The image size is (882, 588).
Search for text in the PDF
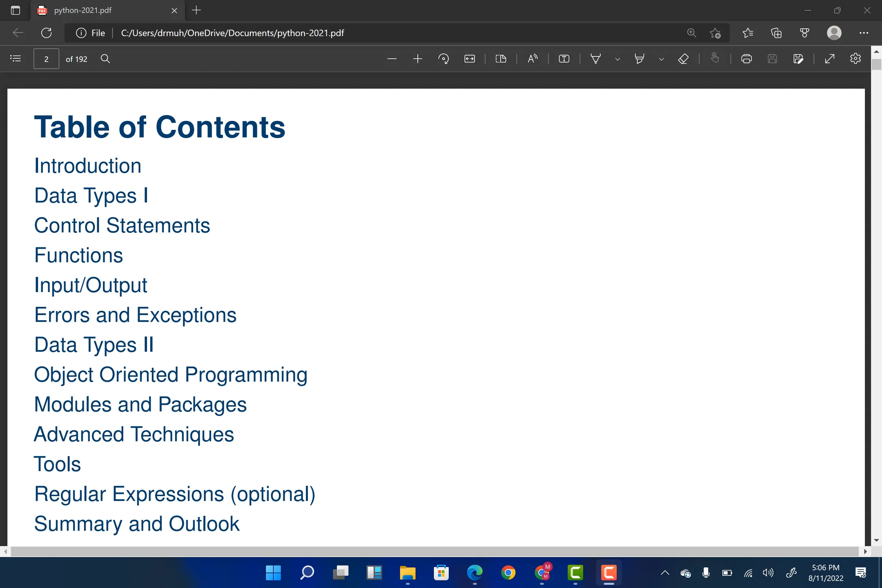105,58
